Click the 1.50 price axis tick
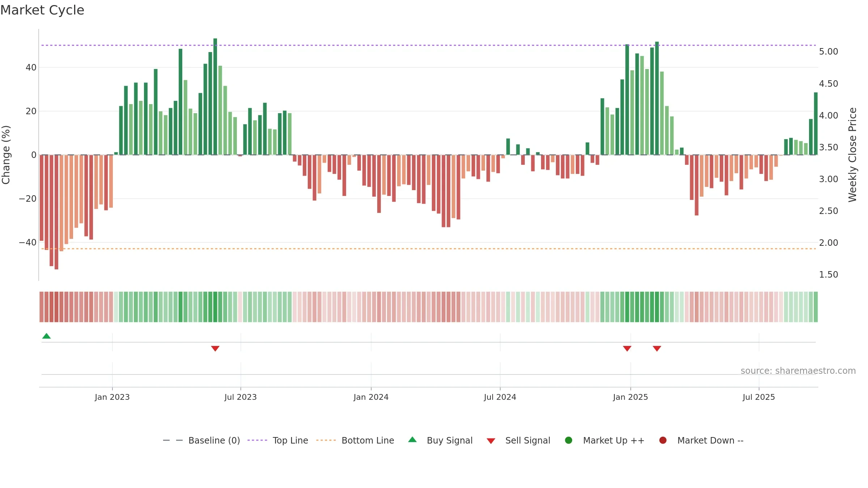 tap(829, 275)
